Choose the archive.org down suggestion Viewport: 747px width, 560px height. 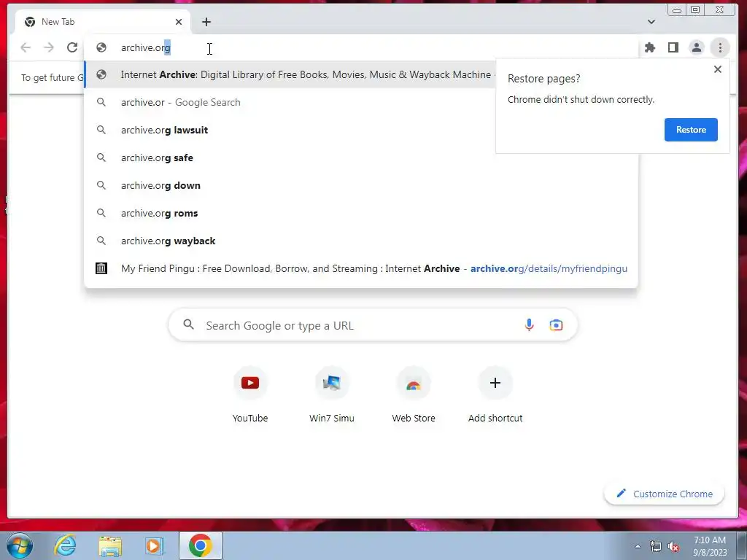(x=360, y=185)
